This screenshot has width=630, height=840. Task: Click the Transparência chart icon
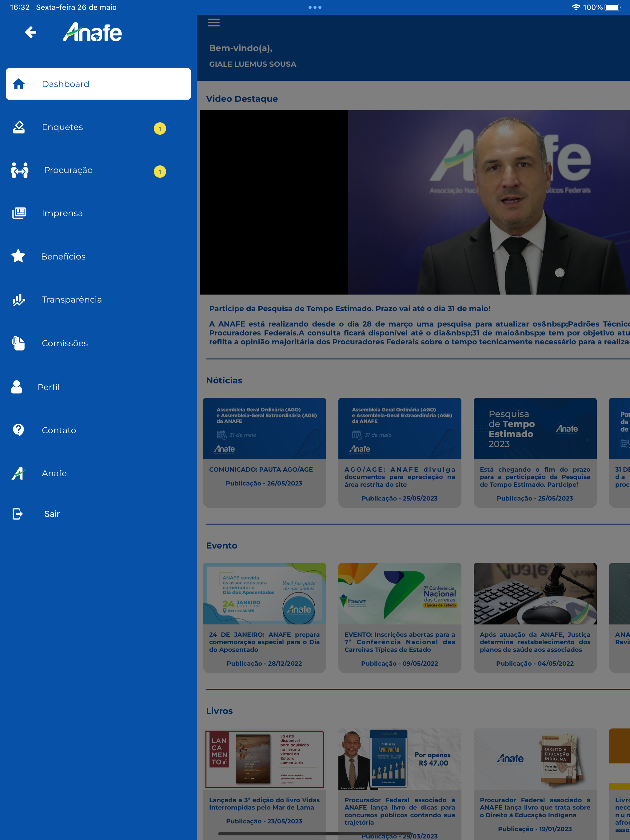(x=19, y=299)
